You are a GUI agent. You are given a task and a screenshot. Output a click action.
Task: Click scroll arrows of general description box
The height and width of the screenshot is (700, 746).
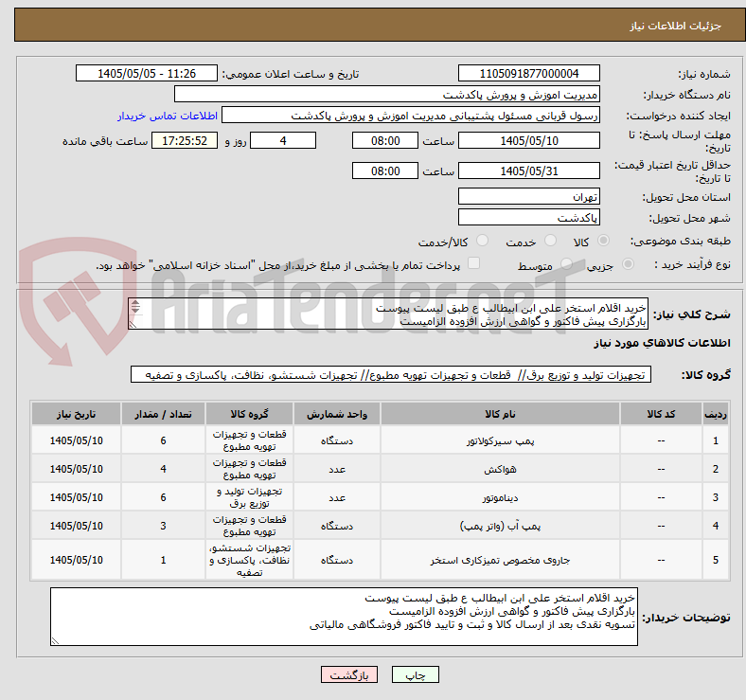pos(135,307)
